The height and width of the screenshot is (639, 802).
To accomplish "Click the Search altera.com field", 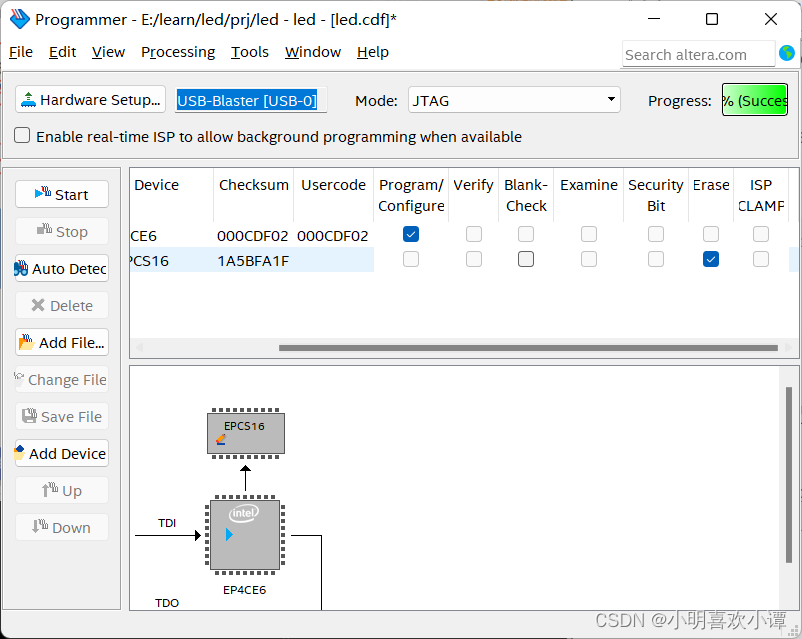I will click(x=698, y=54).
